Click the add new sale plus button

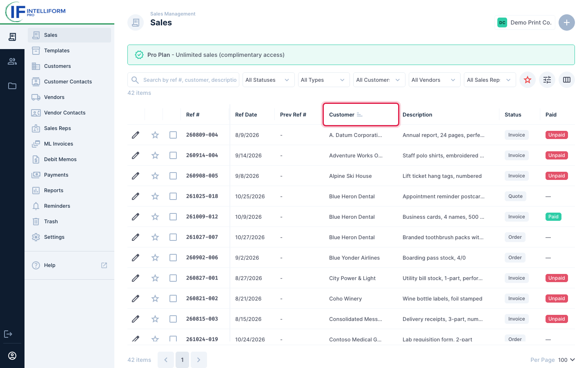tap(567, 22)
